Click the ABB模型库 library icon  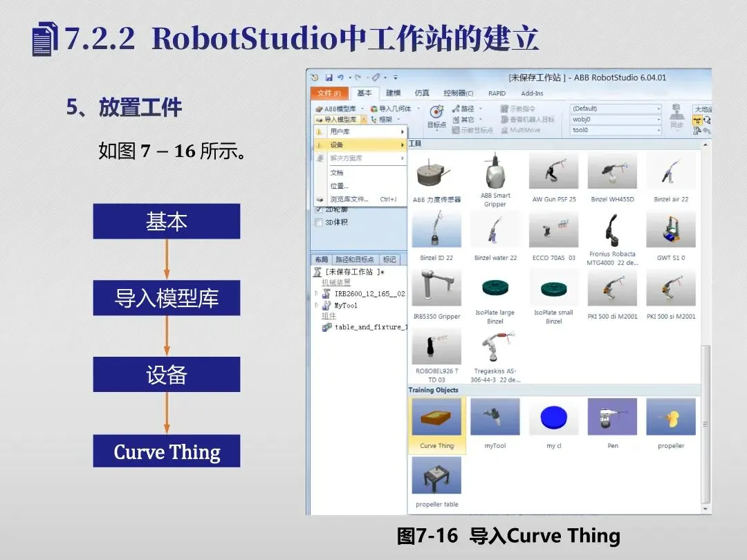[319, 109]
